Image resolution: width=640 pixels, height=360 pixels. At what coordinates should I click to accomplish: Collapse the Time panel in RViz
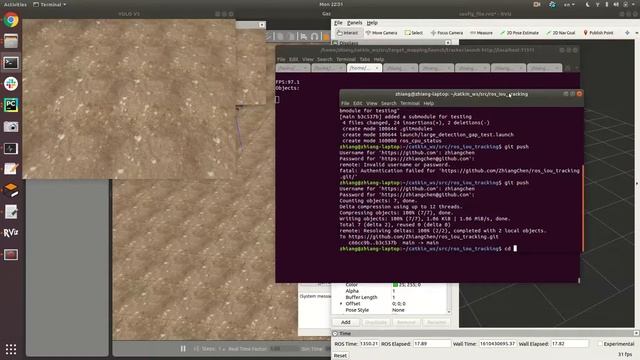pyautogui.click(x=335, y=333)
